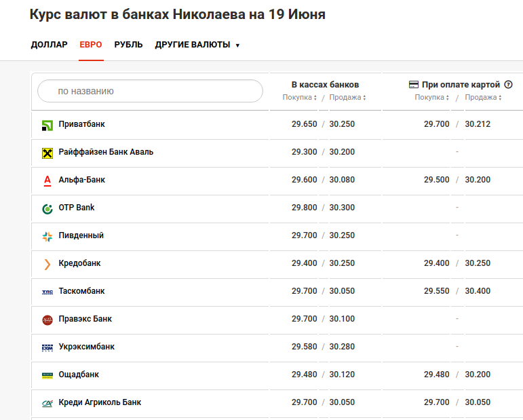Click Укрэксимбанк cash buy rate 29.580
523x420 pixels.
304,347
